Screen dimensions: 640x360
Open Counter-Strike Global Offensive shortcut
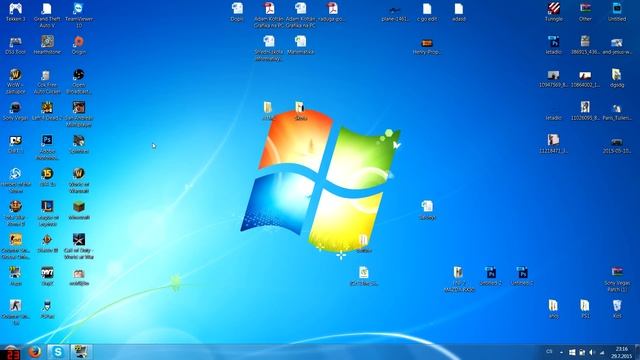point(16,247)
